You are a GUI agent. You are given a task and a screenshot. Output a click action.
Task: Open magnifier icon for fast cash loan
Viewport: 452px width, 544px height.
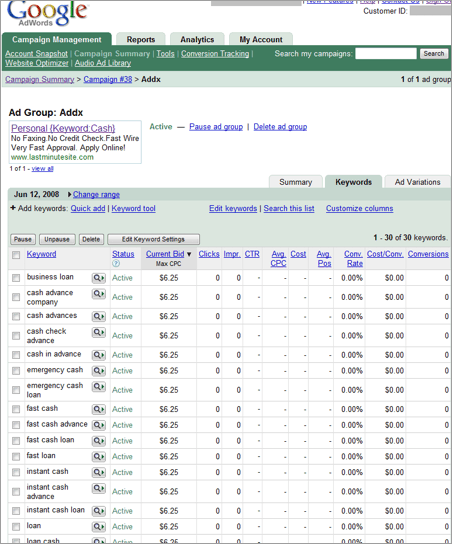99,441
